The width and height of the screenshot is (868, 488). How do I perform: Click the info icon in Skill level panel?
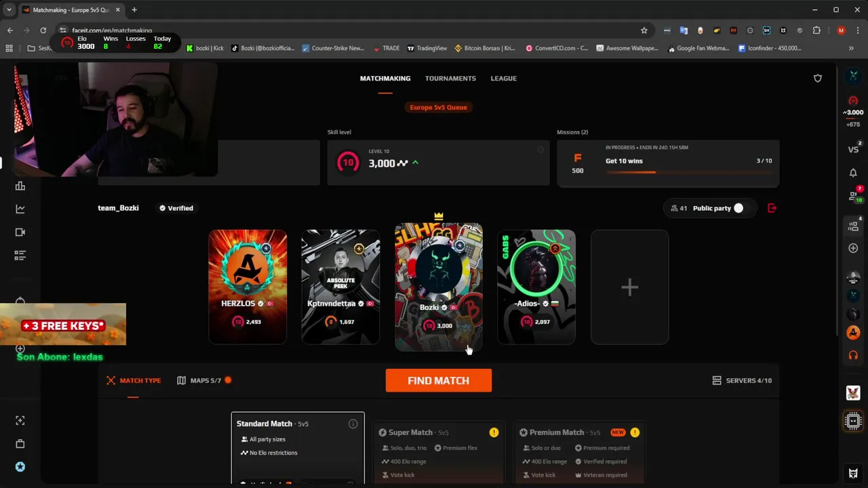(540, 150)
